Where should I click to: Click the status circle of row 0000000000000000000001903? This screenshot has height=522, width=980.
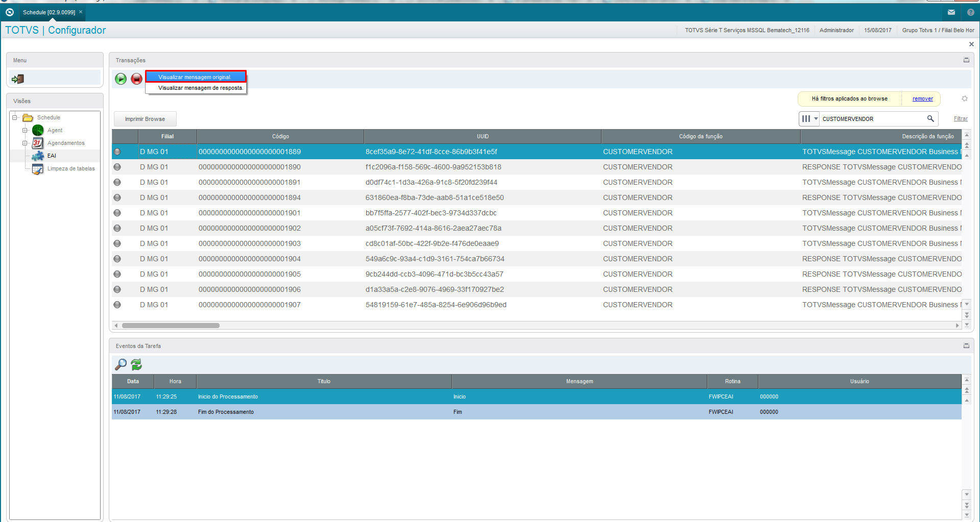tap(117, 243)
